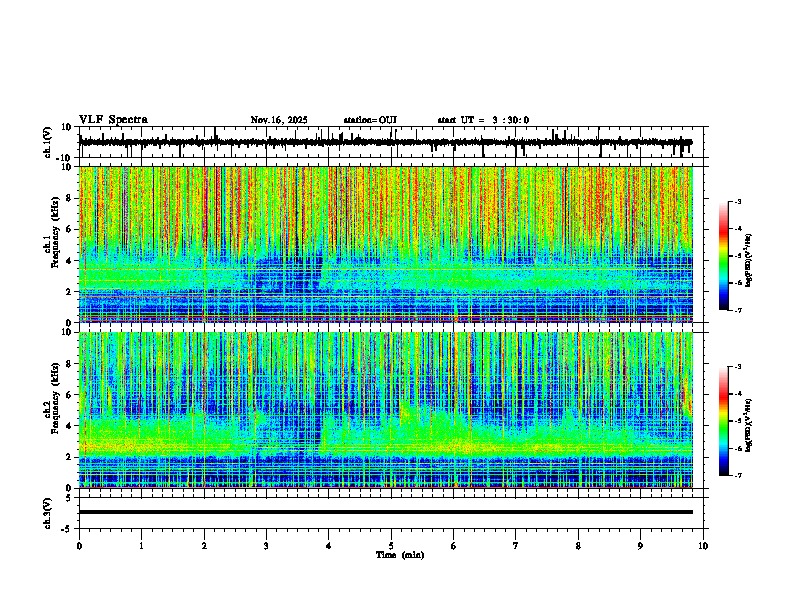The width and height of the screenshot is (792, 612).
Task: Click the ch.2 color bar label '-7'
Action: 738,475
